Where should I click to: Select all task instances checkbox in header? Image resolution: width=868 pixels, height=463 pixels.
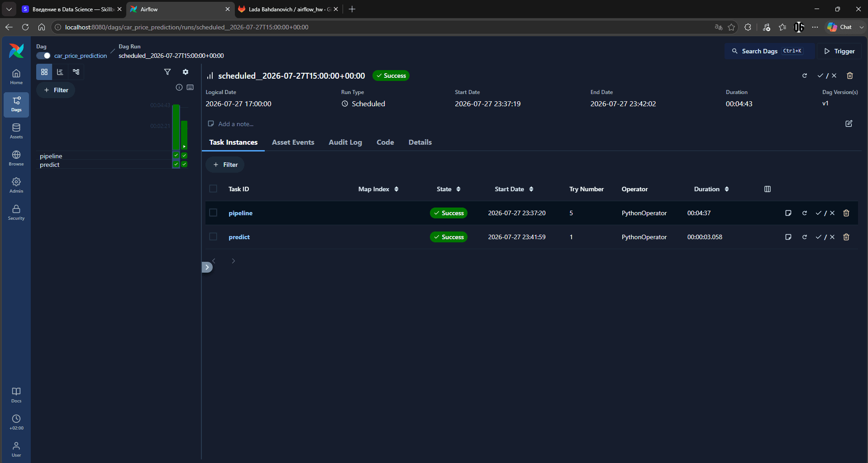(213, 189)
